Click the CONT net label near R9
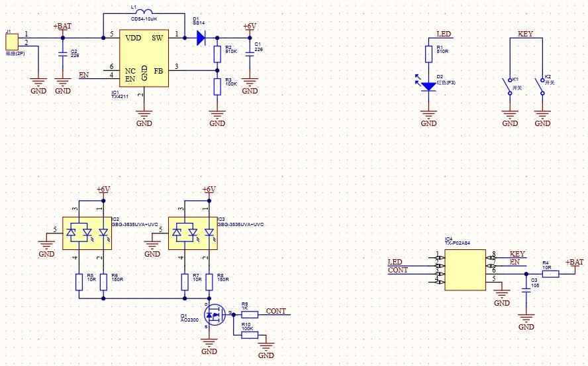The width and height of the screenshot is (588, 366). pos(276,310)
